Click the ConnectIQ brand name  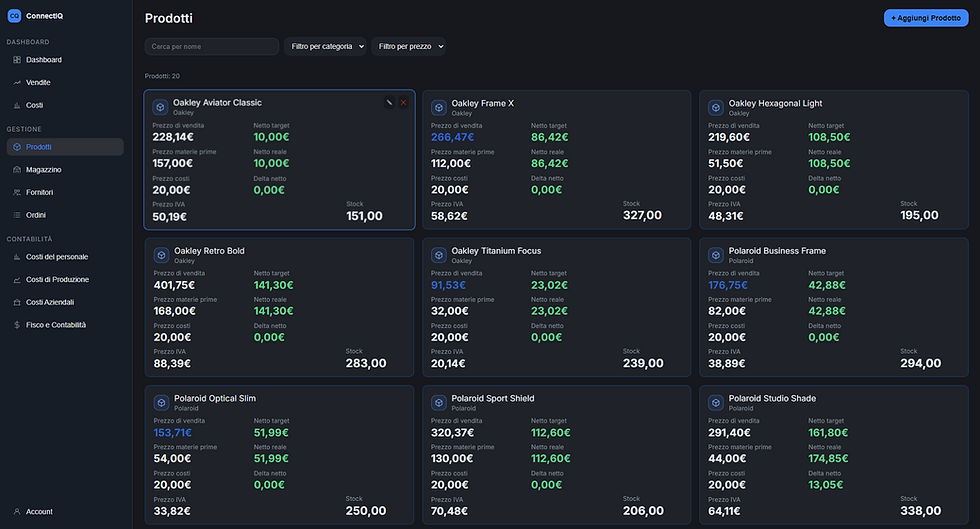[x=44, y=16]
